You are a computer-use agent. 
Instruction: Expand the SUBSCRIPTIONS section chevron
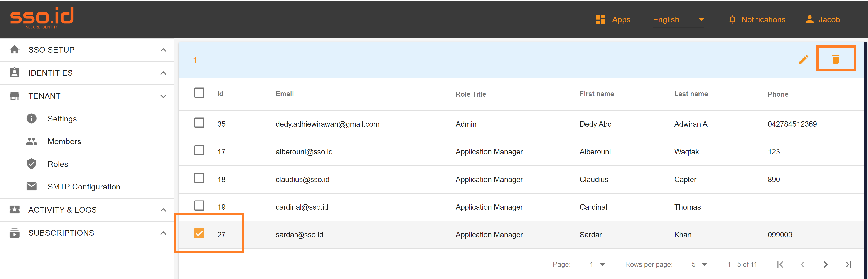pyautogui.click(x=163, y=233)
